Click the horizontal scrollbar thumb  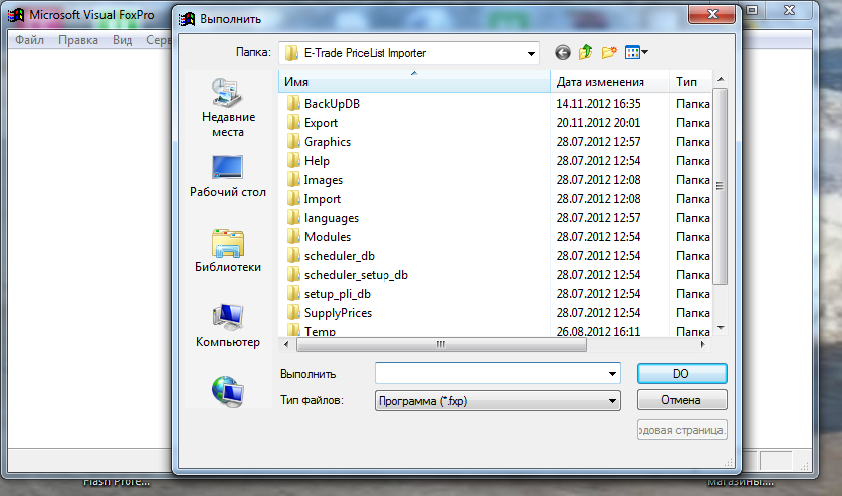pyautogui.click(x=441, y=344)
